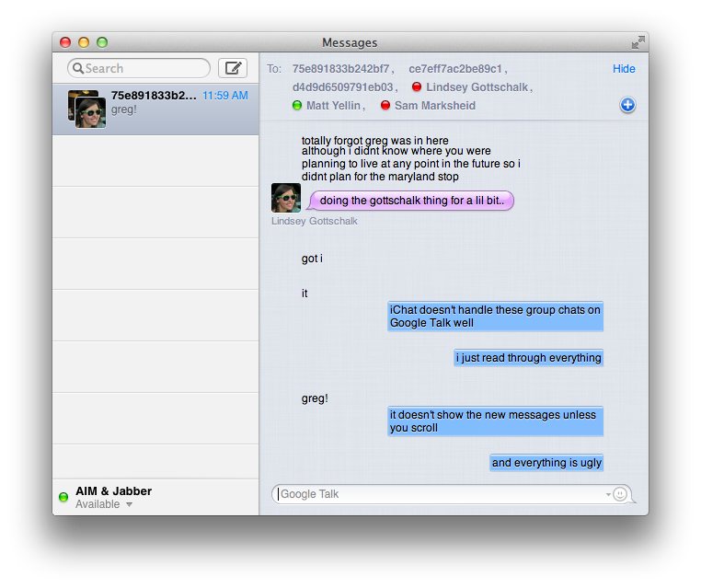Open the emoticon smiley picker

(x=620, y=494)
